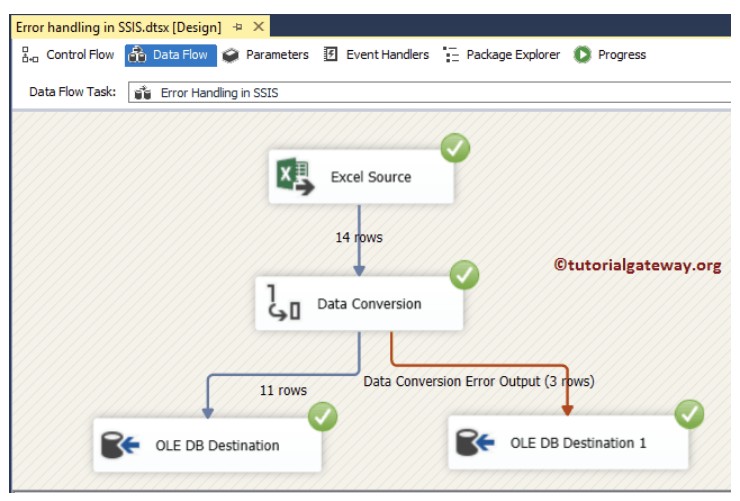Screen dimensions: 740x501
Task: Click the Excel Source spreadsheet icon
Action: click(x=294, y=176)
